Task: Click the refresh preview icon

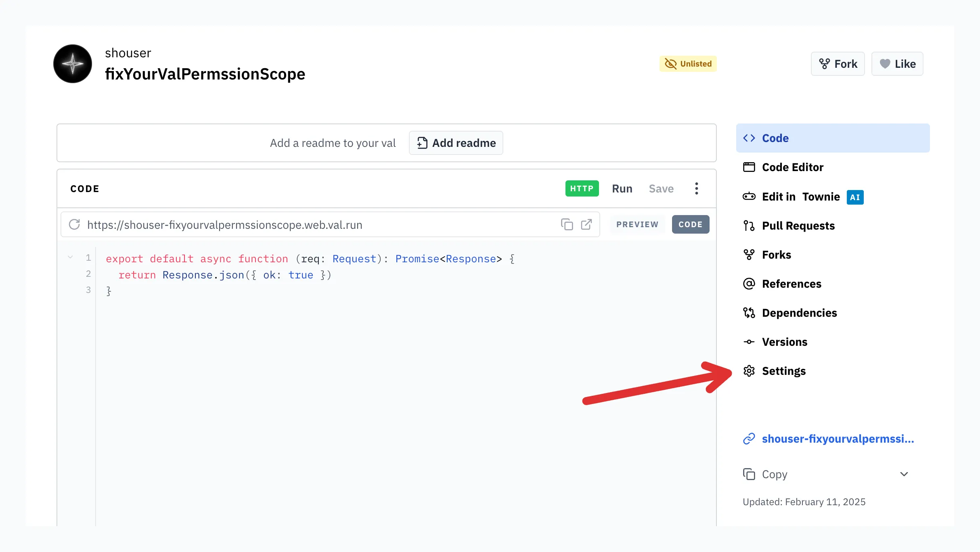Action: coord(75,224)
